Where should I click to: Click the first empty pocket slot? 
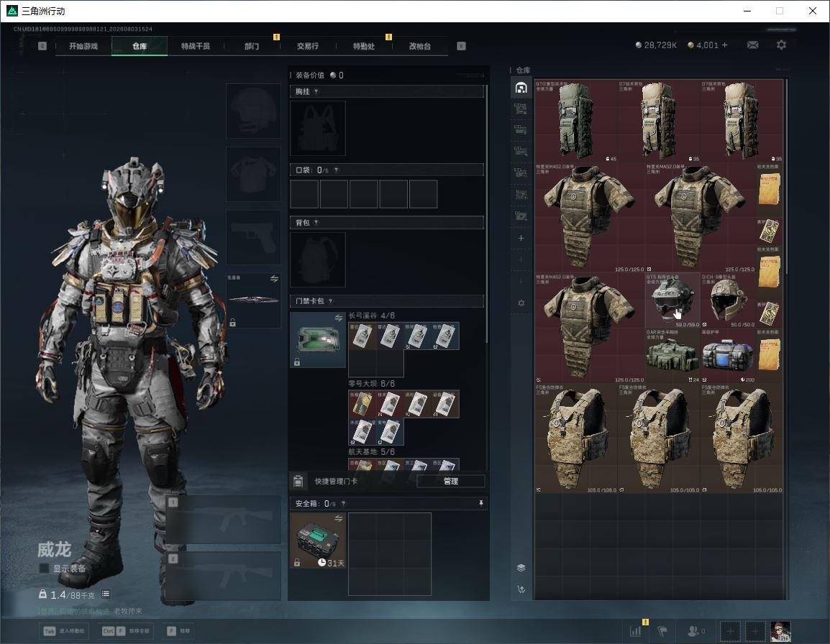(304, 193)
